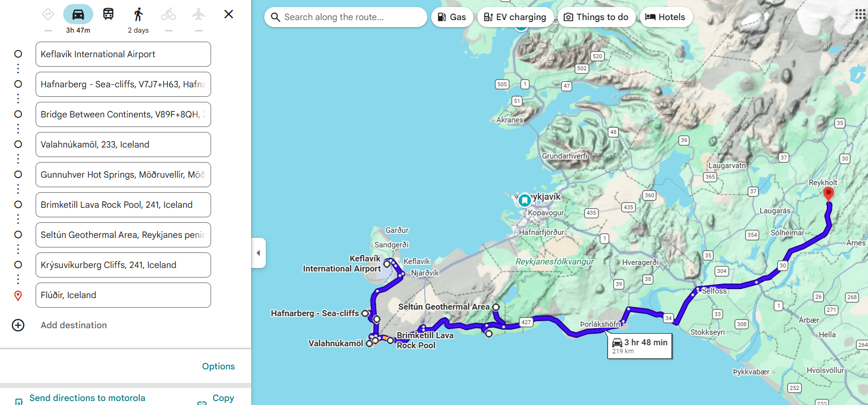
Task: Show Hotels along route
Action: [x=665, y=17]
